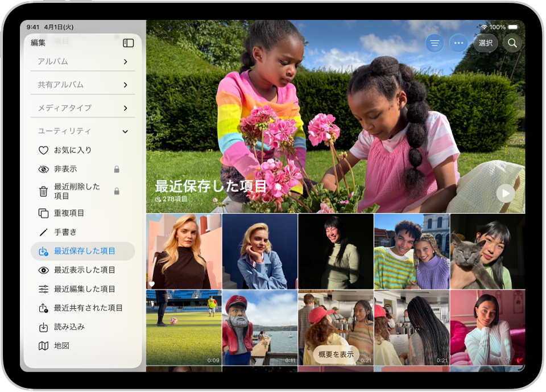Open the more options (…) menu

(459, 43)
